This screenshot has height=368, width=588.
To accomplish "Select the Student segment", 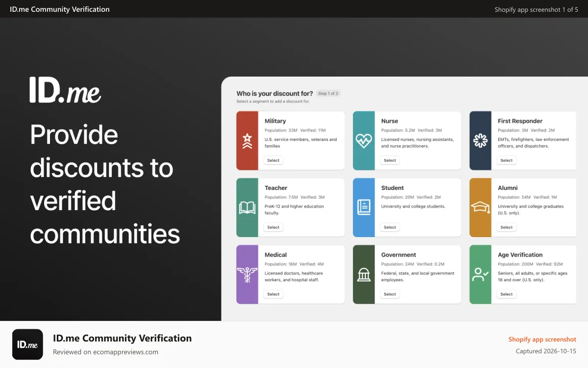I will [x=390, y=227].
